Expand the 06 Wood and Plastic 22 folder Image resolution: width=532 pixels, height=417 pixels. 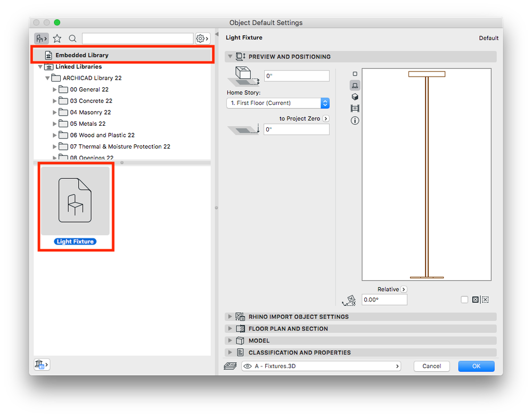[55, 135]
